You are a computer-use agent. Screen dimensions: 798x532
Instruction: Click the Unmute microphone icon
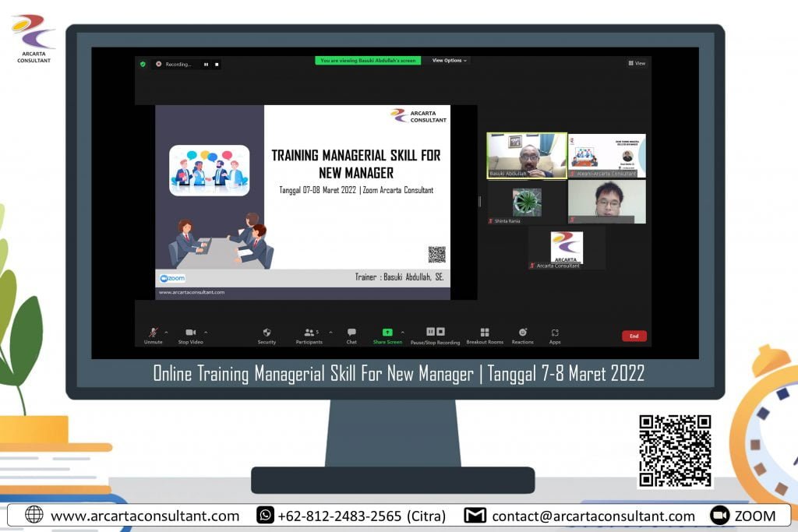coord(153,333)
